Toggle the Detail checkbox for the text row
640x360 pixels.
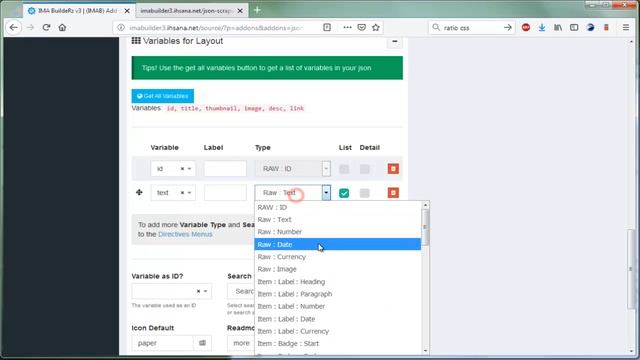[x=364, y=193]
